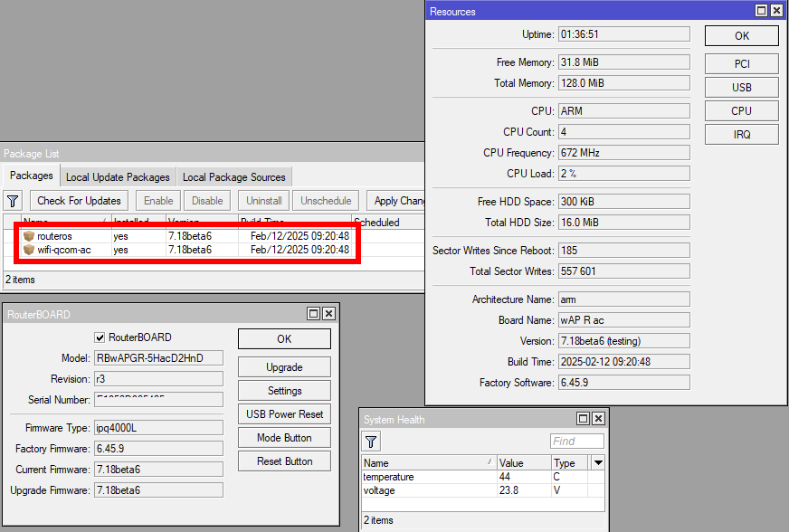Click the Model field RBwAPGR-5HacD2HnD

coord(158,358)
